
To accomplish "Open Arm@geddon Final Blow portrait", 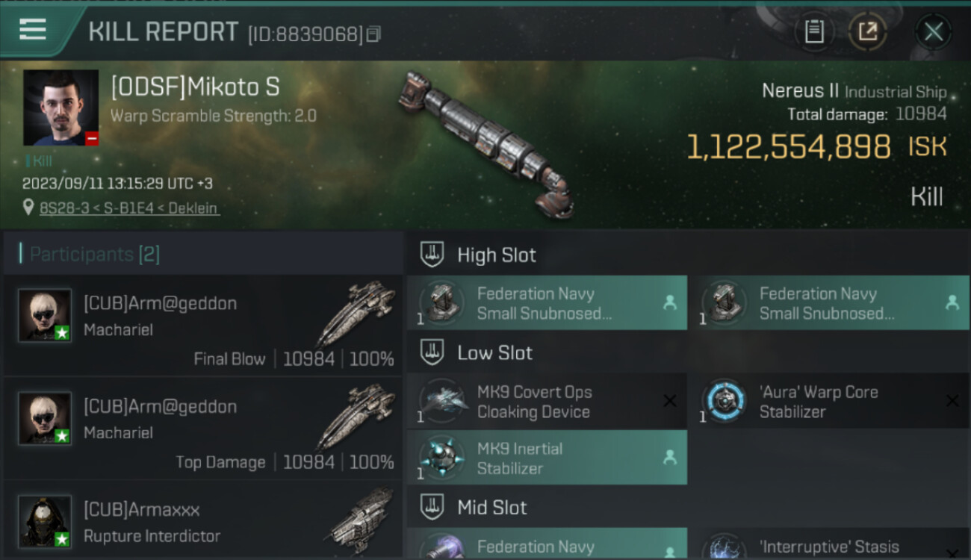I will [x=45, y=315].
